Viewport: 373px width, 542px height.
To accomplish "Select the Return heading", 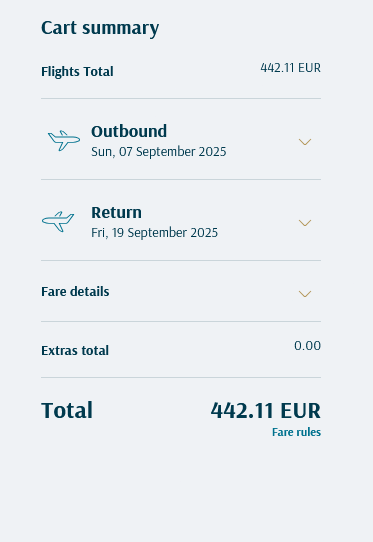I will coord(116,212).
